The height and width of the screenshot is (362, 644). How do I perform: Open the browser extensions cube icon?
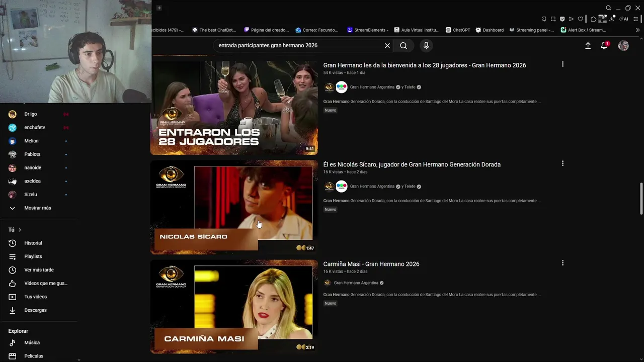593,19
